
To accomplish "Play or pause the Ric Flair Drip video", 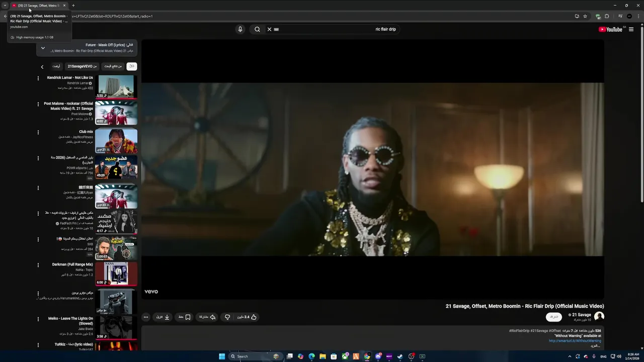I will [x=372, y=169].
